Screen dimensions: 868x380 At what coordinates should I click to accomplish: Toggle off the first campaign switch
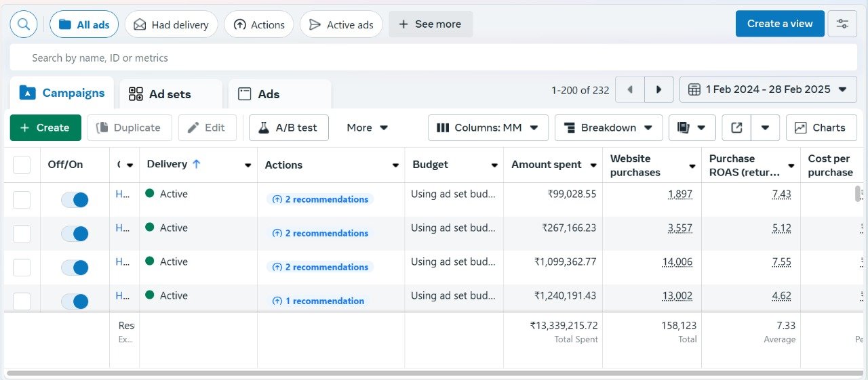pyautogui.click(x=75, y=200)
